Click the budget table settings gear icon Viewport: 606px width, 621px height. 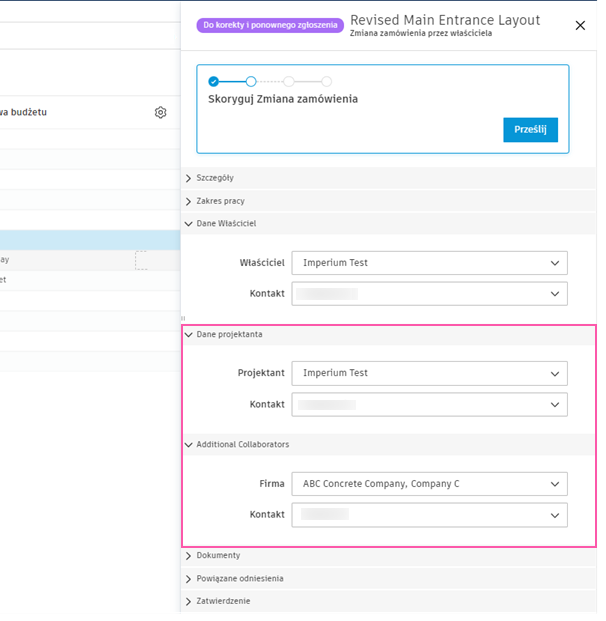[160, 113]
